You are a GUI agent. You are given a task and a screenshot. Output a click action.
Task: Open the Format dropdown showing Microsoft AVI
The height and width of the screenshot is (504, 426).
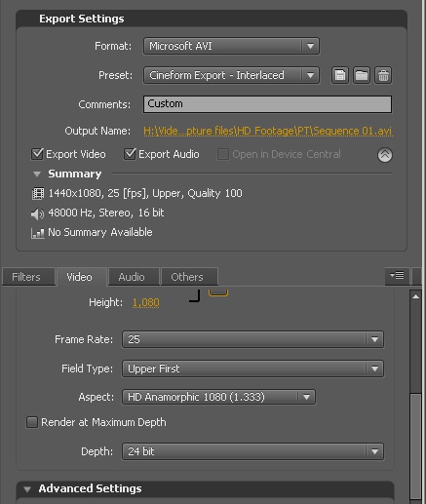[231, 46]
